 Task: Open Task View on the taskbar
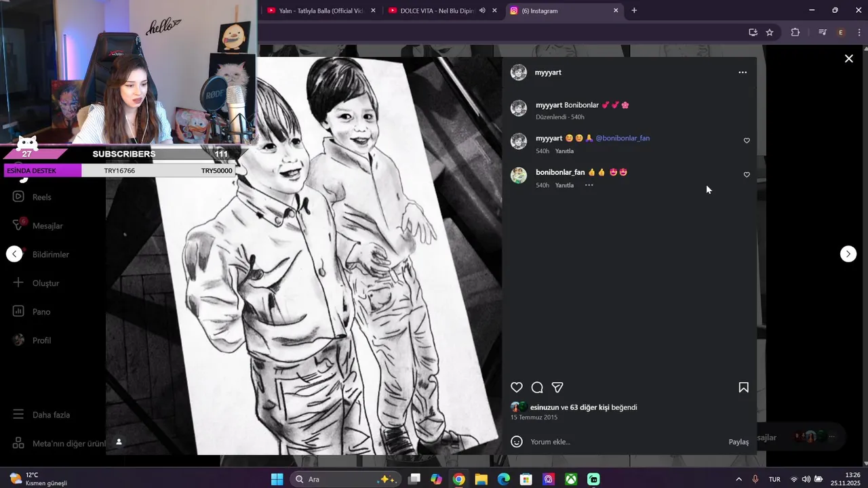414,479
